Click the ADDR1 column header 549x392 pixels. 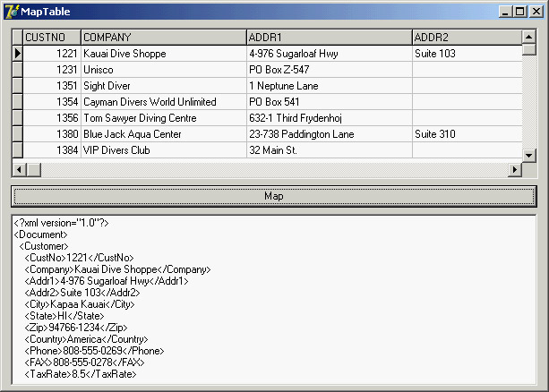pyautogui.click(x=329, y=38)
